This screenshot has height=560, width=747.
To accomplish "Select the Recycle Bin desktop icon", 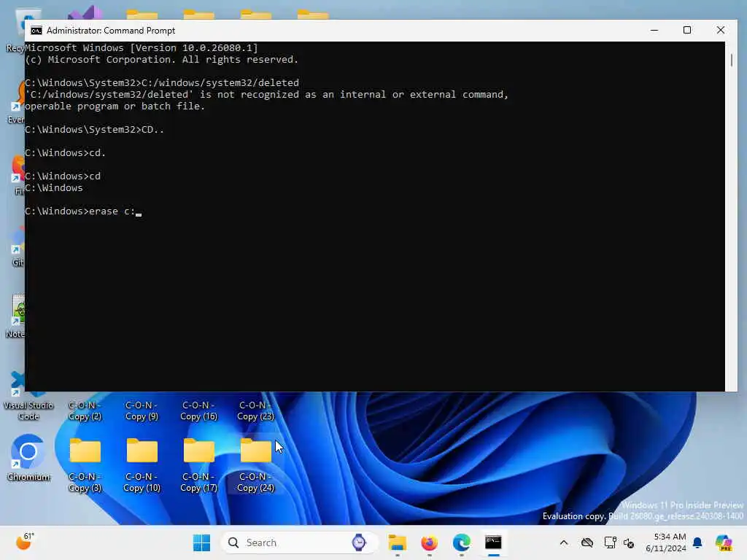I will click(x=16, y=29).
